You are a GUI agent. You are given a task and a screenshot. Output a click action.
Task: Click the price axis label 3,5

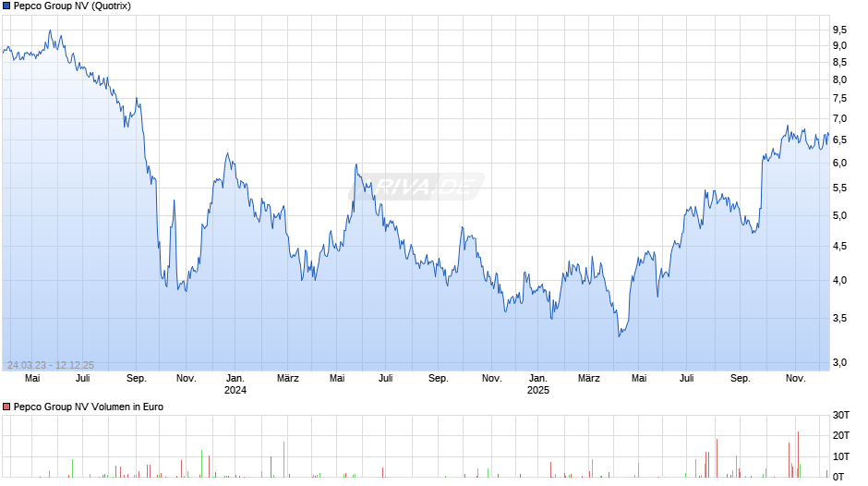point(839,318)
